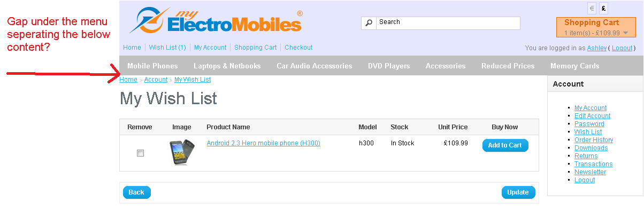Switch currency to Pound symbol

(603, 9)
